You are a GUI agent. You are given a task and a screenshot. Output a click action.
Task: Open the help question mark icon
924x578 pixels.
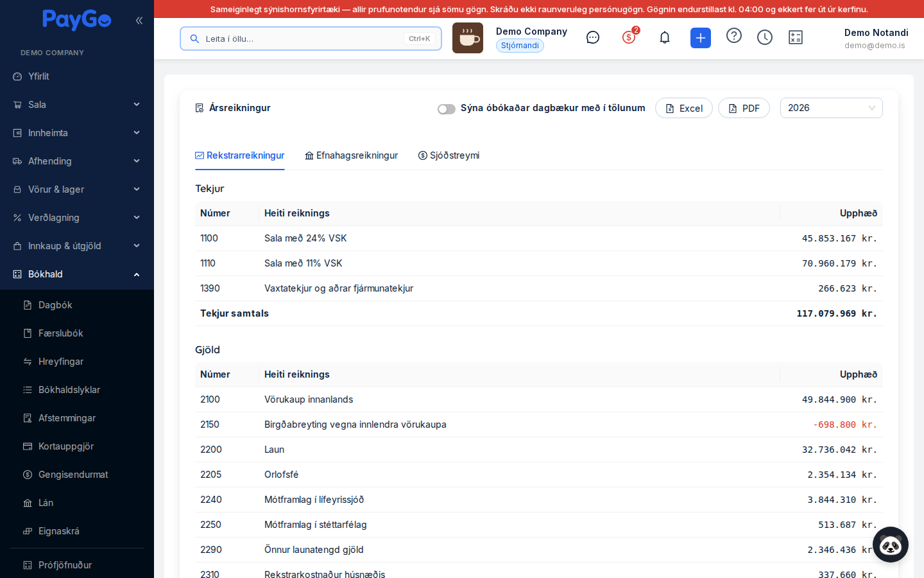click(x=734, y=36)
